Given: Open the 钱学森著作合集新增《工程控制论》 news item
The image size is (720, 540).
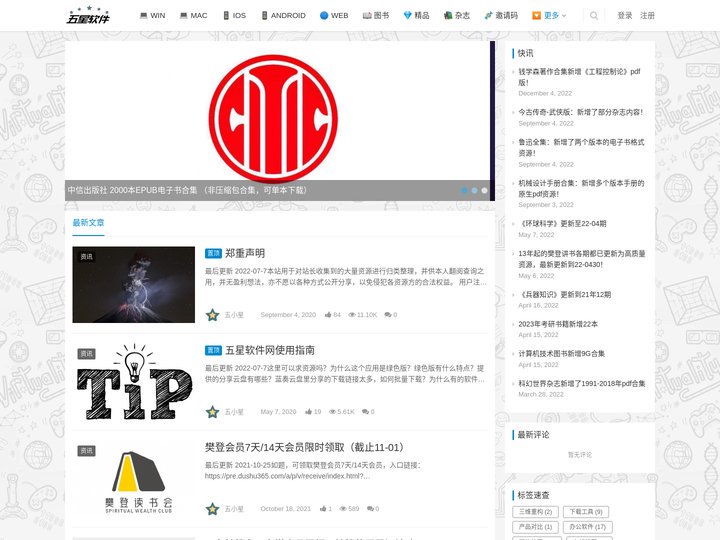Looking at the screenshot, I should coord(579,77).
